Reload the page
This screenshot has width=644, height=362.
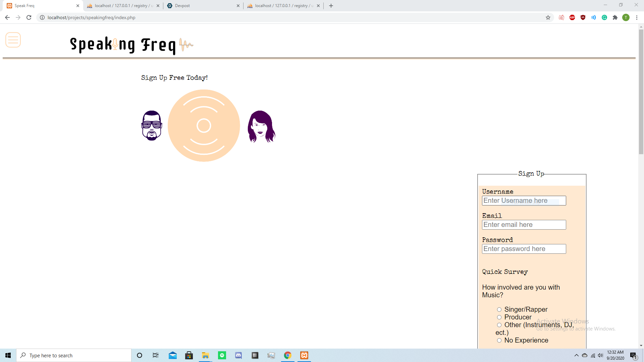coord(29,17)
